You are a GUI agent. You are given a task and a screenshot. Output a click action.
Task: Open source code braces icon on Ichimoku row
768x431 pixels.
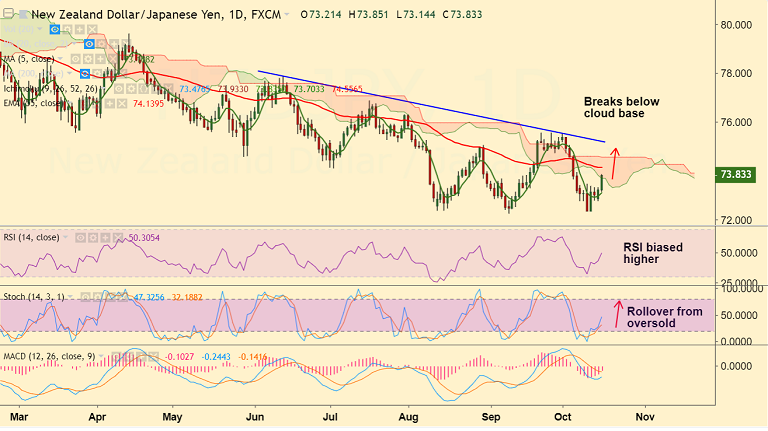(144, 88)
